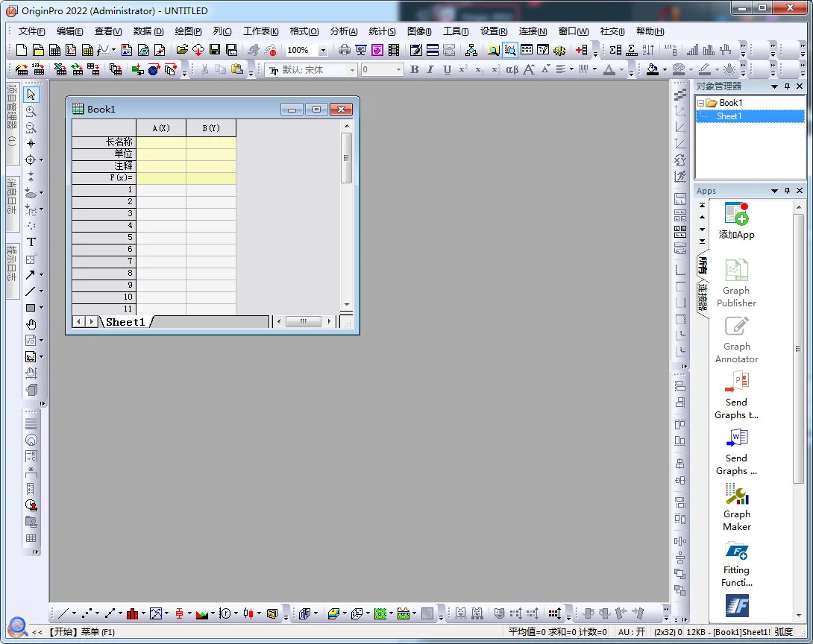Image resolution: width=813 pixels, height=644 pixels.
Task: Click the New Project icon
Action: coord(22,50)
